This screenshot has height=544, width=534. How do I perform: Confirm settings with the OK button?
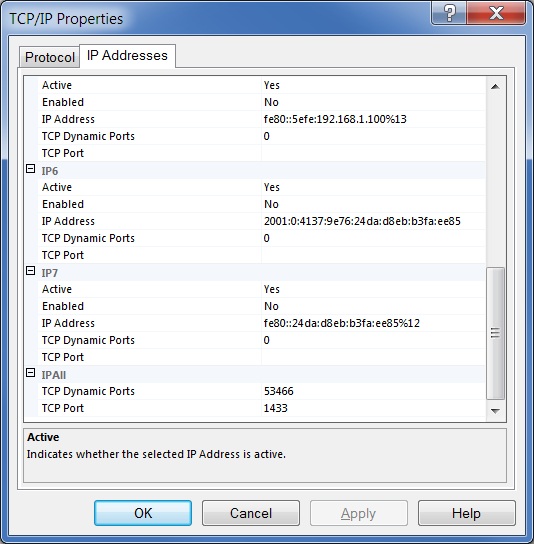click(143, 513)
